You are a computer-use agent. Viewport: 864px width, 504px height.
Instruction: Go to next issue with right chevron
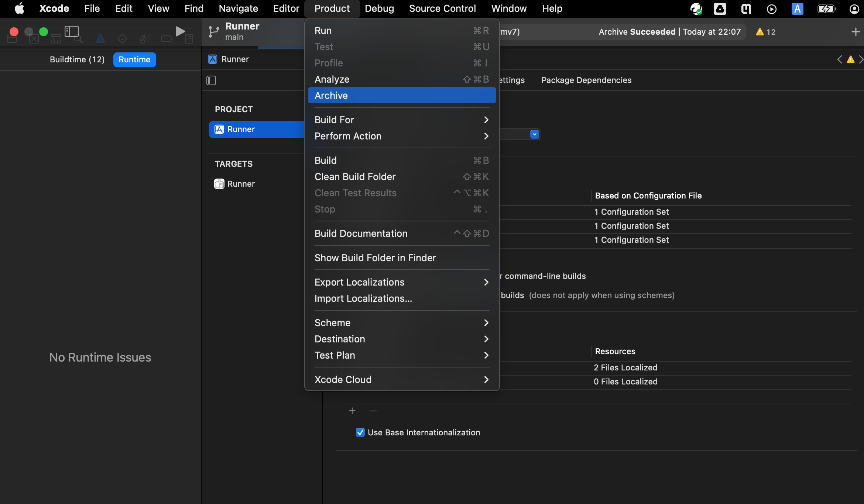861,59
